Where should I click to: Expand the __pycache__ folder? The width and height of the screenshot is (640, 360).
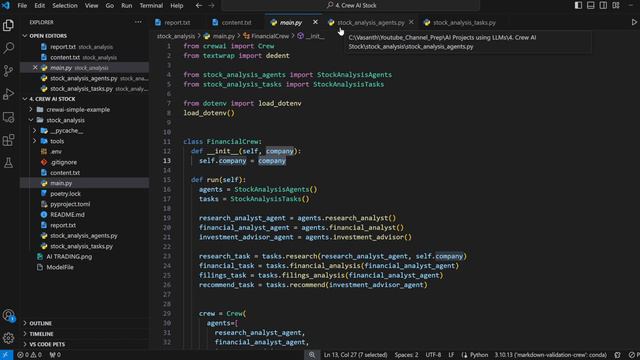pyautogui.click(x=67, y=131)
